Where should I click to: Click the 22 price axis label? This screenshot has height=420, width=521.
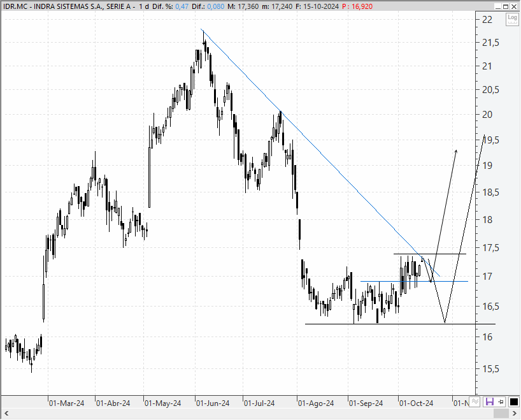click(x=487, y=20)
